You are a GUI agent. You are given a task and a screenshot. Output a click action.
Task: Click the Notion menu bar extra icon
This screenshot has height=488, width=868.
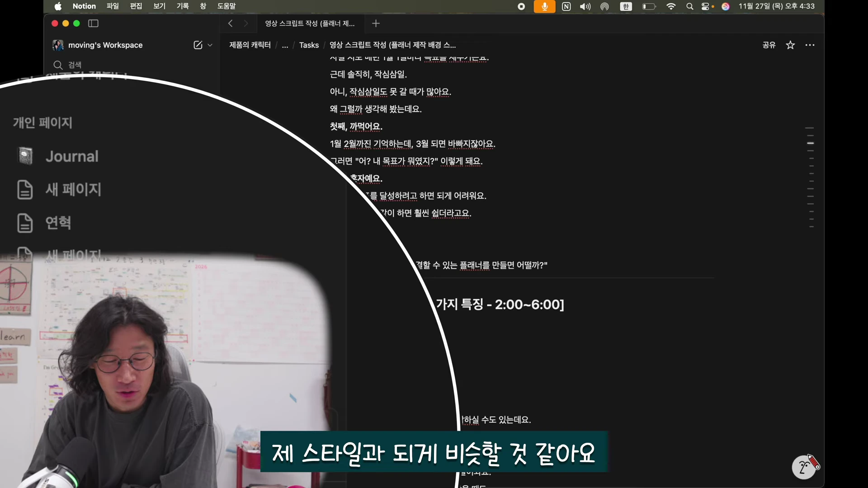point(566,6)
